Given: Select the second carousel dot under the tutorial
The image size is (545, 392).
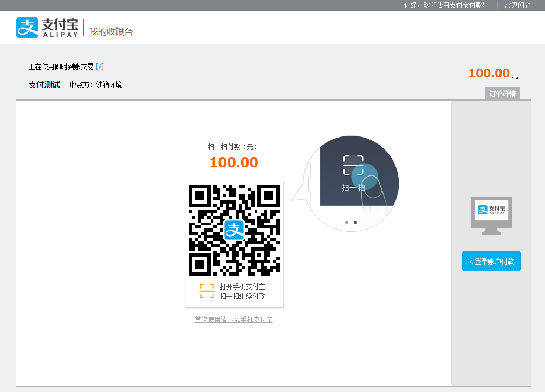Looking at the screenshot, I should coord(356,222).
